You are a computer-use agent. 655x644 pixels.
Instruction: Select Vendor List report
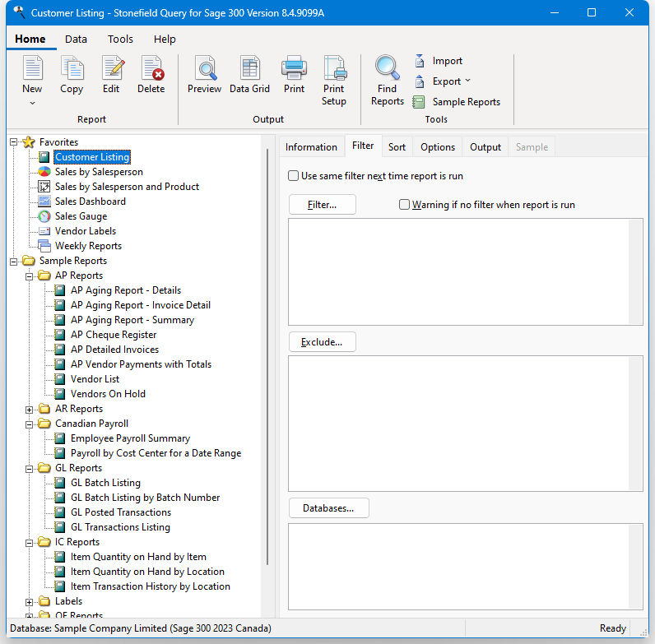click(x=95, y=379)
